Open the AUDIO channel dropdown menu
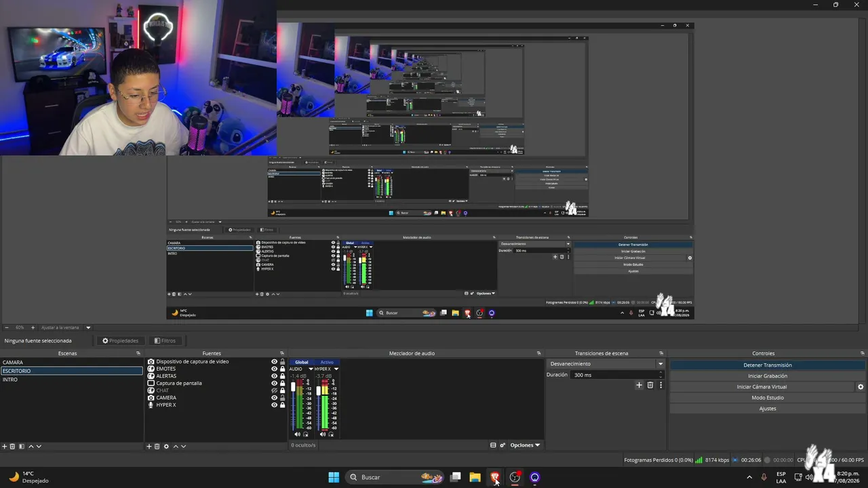Viewport: 868px width, 488px height. coord(311,369)
